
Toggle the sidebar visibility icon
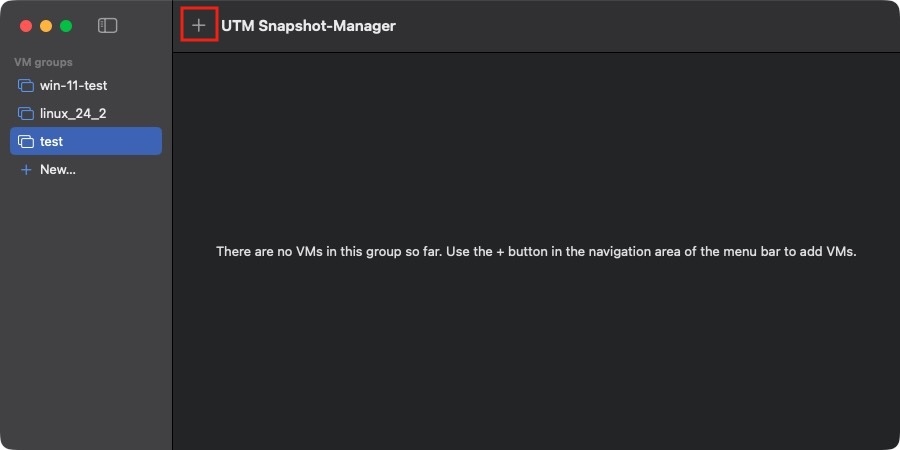[108, 26]
